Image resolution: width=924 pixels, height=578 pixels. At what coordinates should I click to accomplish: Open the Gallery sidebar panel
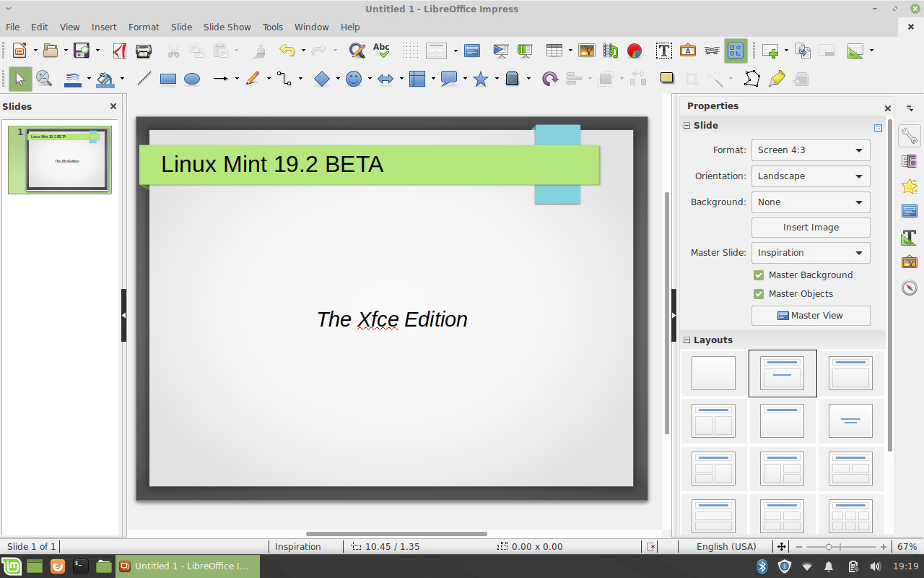tap(909, 261)
